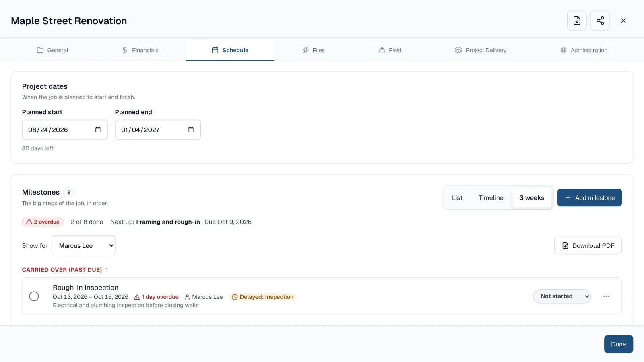The image size is (644, 362).
Task: Click Download PDF button
Action: [x=588, y=245]
